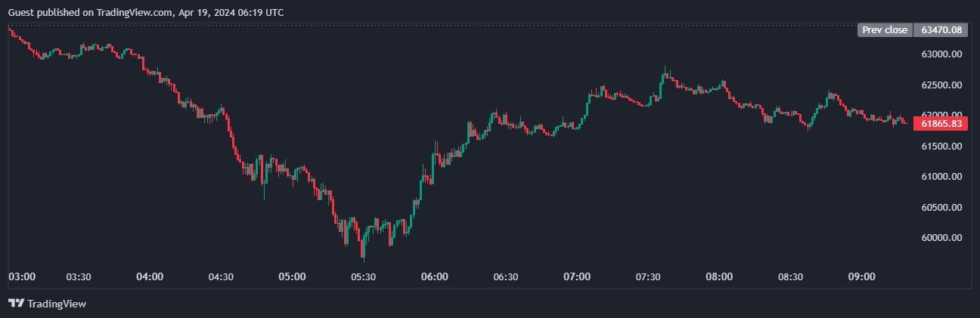Select the 04:00 time marker

point(150,277)
